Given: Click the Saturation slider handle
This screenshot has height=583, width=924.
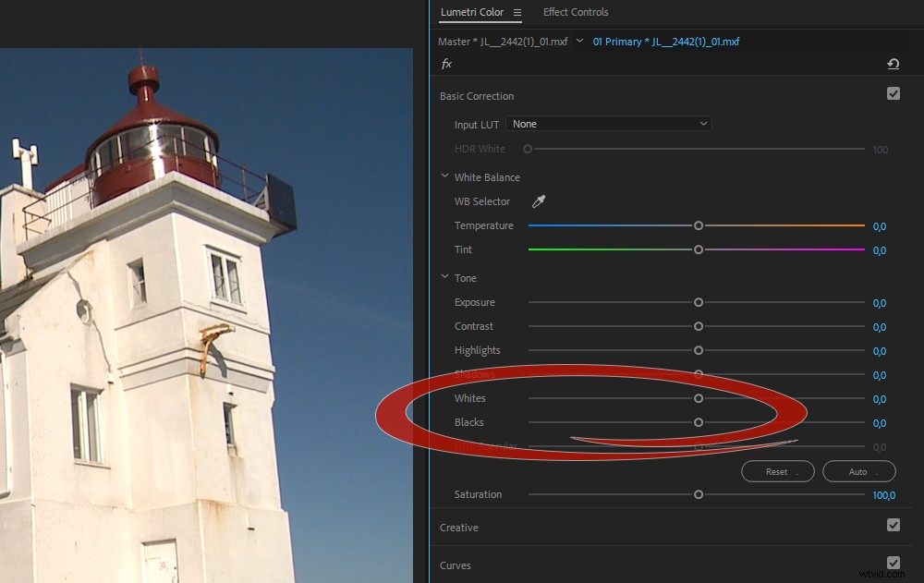Looking at the screenshot, I should click(699, 494).
